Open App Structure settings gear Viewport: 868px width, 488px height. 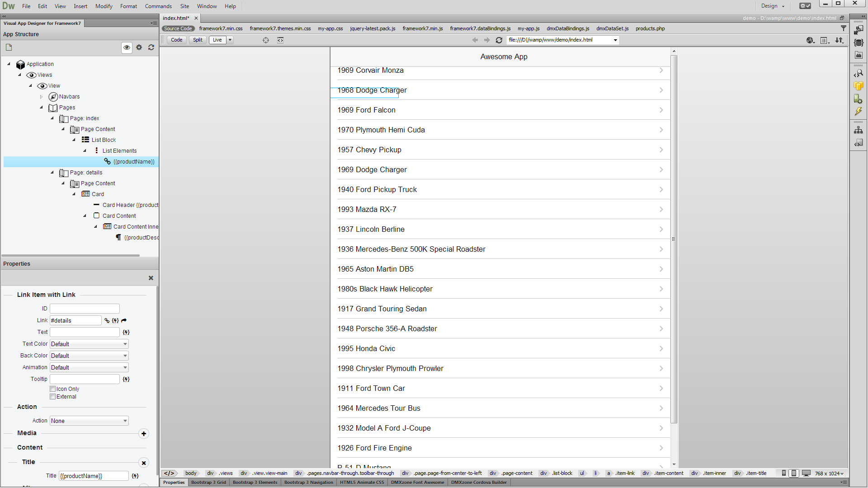click(139, 47)
